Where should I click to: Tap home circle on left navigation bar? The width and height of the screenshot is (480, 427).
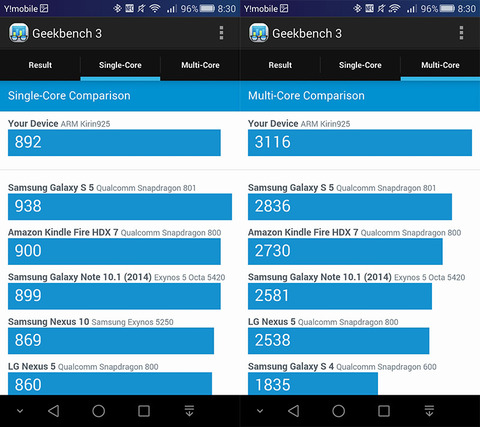pyautogui.click(x=99, y=411)
